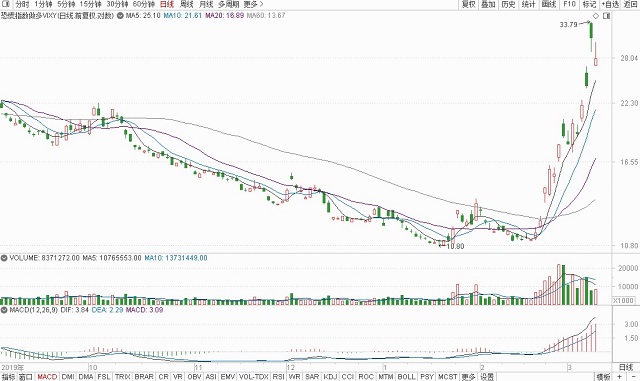Click the 窗口 window option
The height and width of the screenshot is (381, 640).
click(x=25, y=377)
